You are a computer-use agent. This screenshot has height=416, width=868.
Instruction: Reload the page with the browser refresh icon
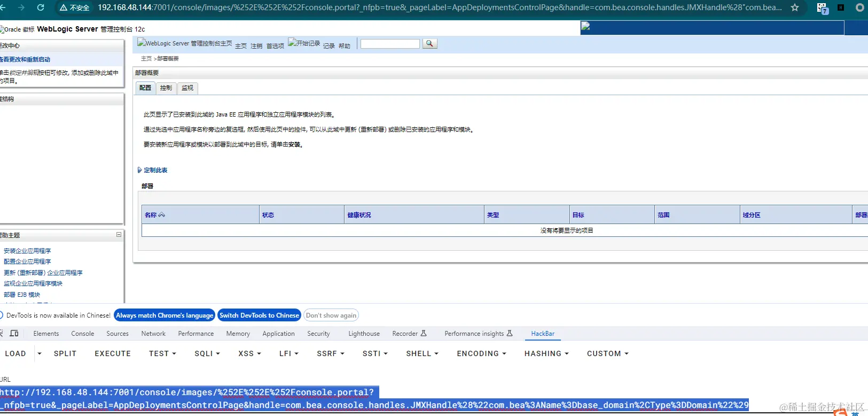click(41, 7)
